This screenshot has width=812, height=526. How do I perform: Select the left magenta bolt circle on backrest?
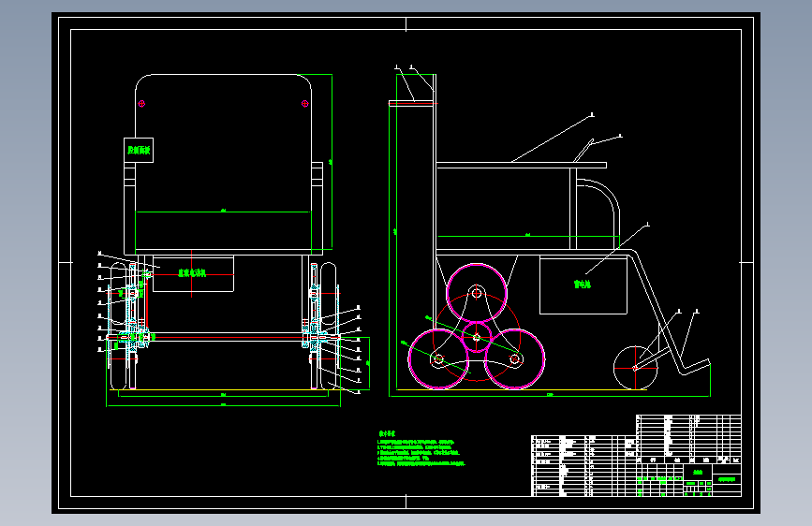pos(141,104)
